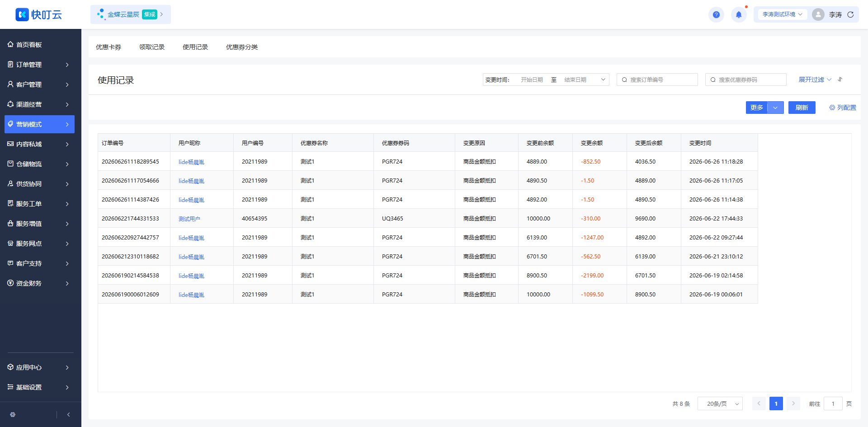Click the 服务工单 sidebar icon

coord(10,203)
